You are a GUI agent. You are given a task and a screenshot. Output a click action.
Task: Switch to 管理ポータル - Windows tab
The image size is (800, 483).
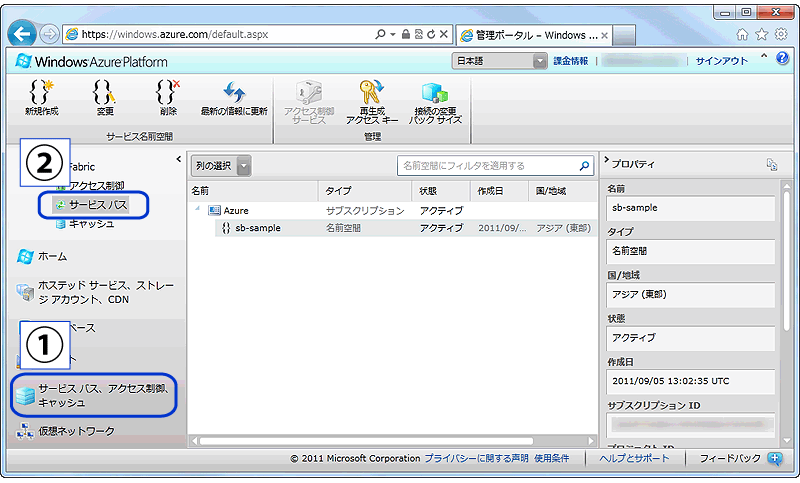pos(534,36)
